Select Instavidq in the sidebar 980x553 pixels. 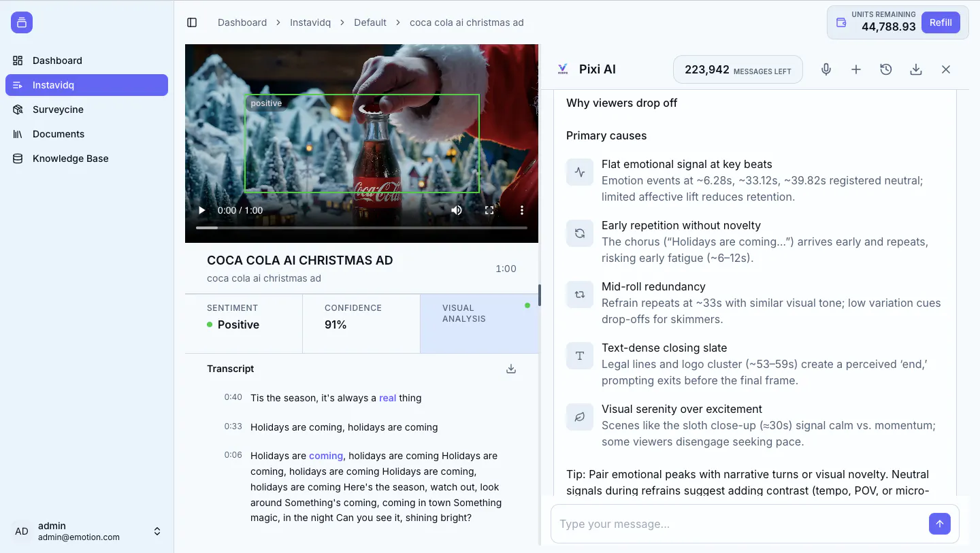click(x=86, y=85)
